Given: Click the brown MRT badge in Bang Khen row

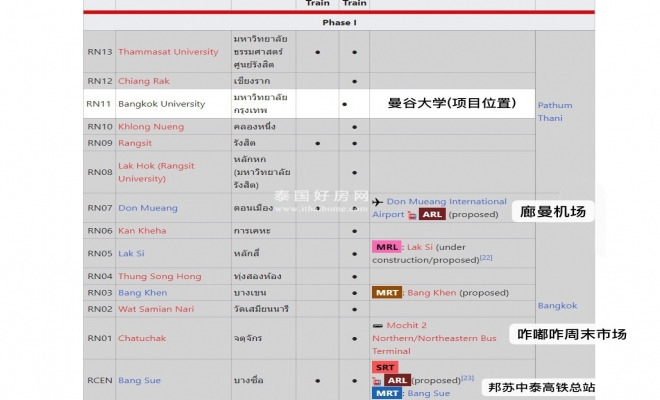Looking at the screenshot, I should pos(387,293).
